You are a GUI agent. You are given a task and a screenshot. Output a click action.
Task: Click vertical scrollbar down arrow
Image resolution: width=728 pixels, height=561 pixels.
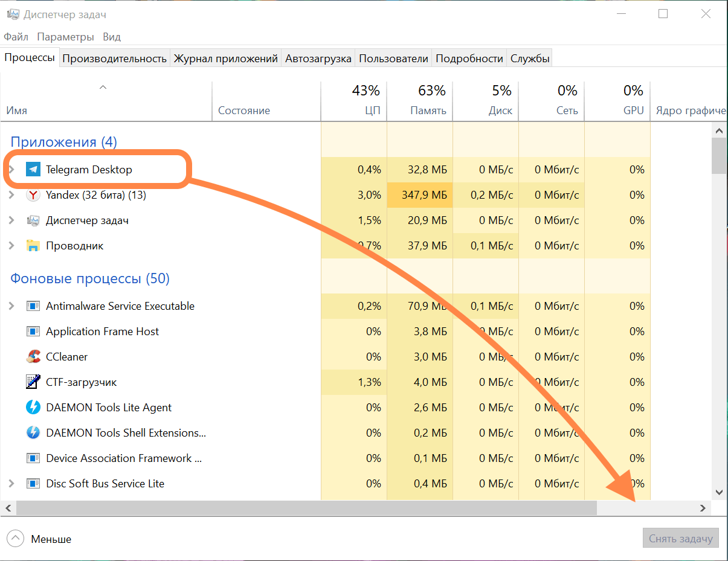click(x=719, y=492)
